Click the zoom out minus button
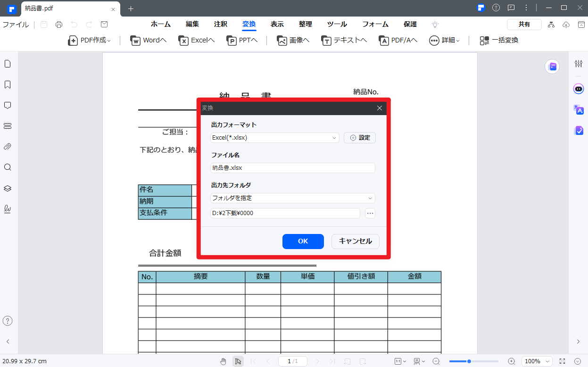Screen dimensions: 588x367 (436, 361)
